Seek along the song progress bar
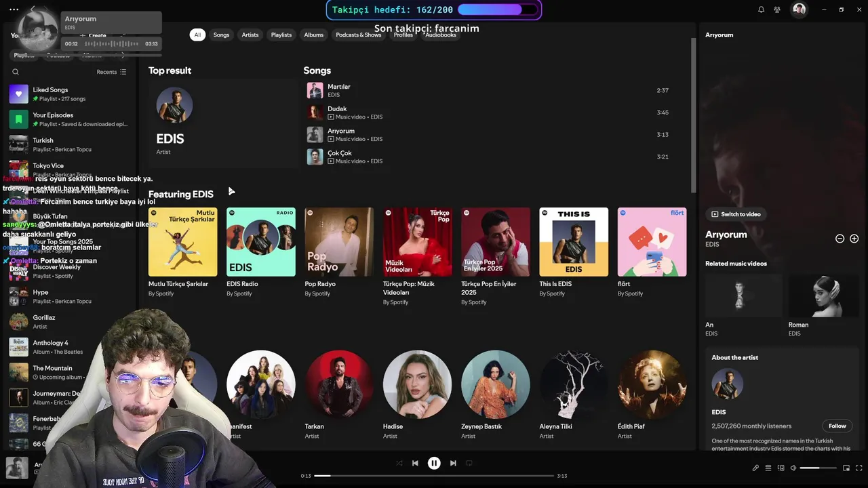This screenshot has width=868, height=488. click(x=434, y=476)
